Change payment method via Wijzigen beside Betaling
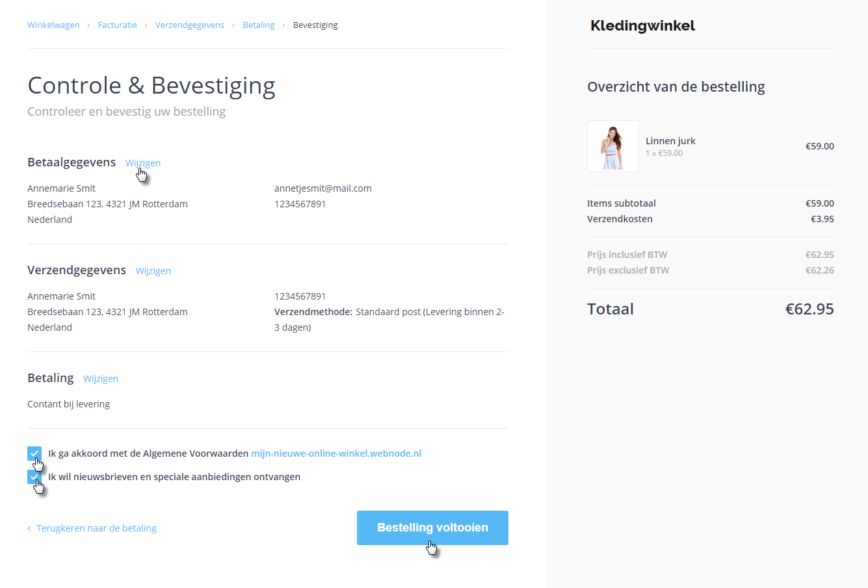The height and width of the screenshot is (588, 868). (x=100, y=379)
